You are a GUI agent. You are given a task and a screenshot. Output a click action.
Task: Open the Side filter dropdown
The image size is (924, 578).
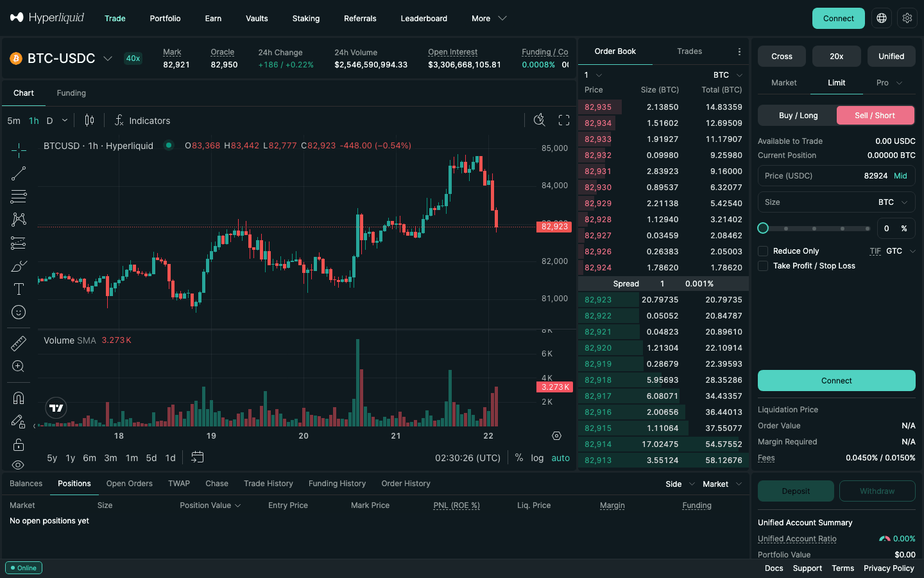680,484
